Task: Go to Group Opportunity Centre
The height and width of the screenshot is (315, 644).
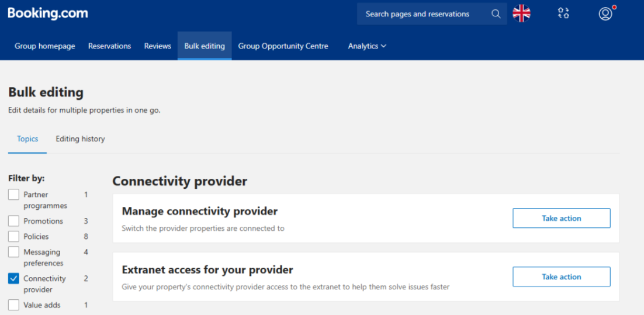Action: [283, 46]
